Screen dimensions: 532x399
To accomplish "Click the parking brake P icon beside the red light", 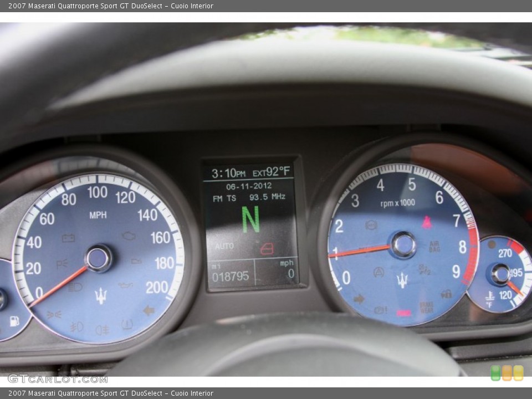I will 381,310.
